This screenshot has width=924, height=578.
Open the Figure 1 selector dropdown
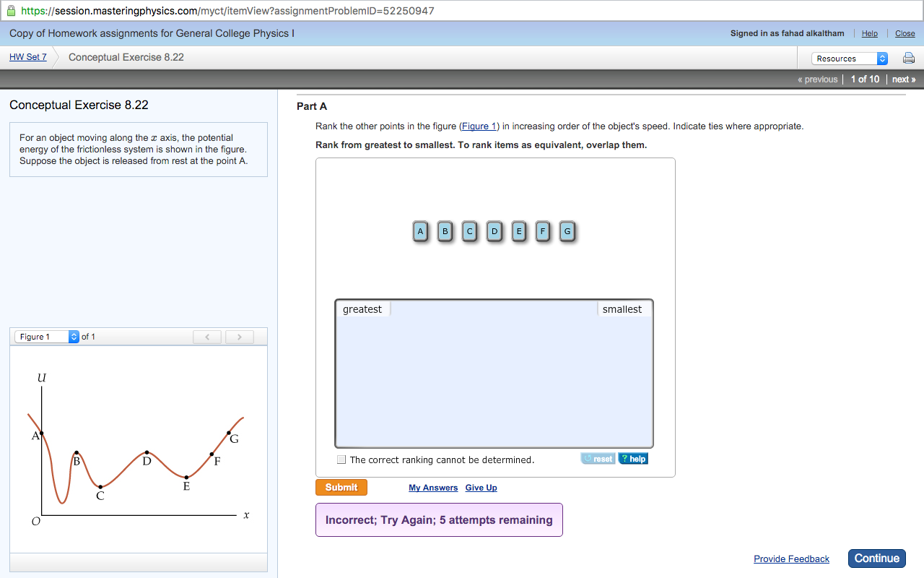[x=47, y=337]
